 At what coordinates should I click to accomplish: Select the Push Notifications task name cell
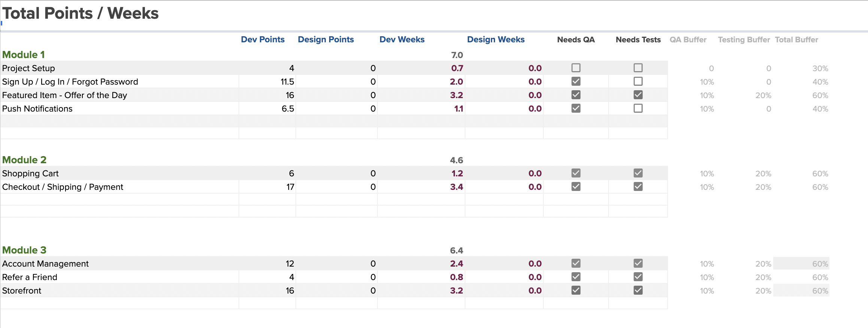coord(37,109)
